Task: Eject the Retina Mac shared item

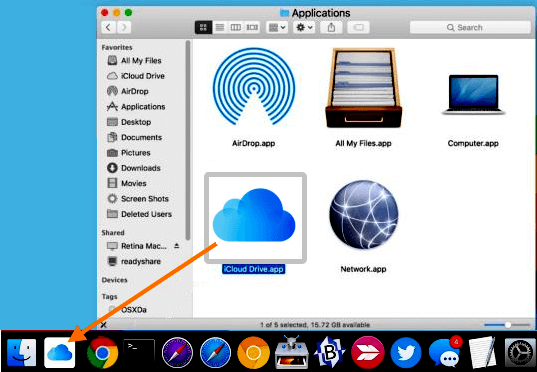Action: [x=177, y=246]
